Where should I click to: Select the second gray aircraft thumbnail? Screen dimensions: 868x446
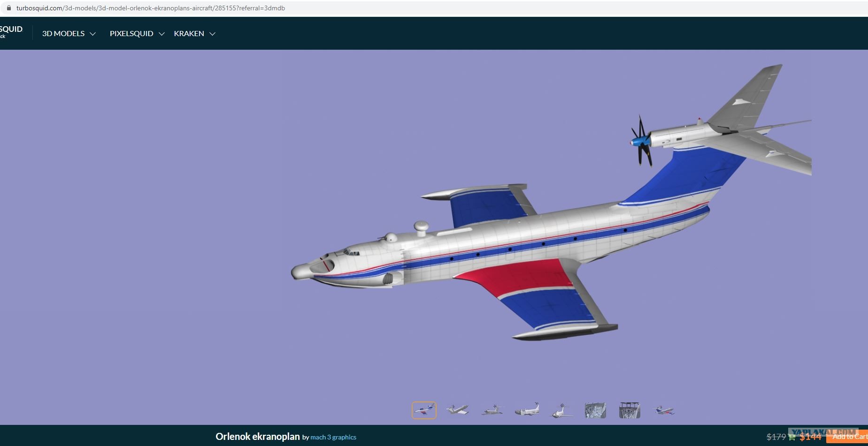458,410
